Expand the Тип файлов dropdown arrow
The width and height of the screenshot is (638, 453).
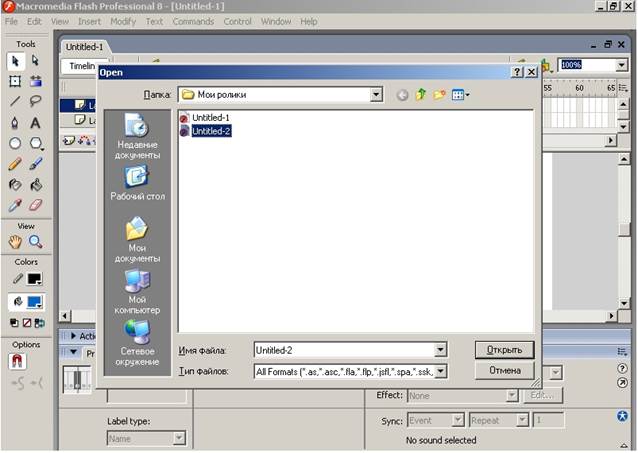point(440,371)
